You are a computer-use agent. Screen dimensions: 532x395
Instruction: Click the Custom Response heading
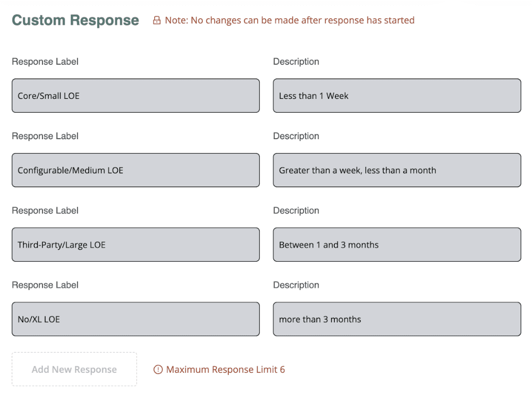pyautogui.click(x=76, y=20)
